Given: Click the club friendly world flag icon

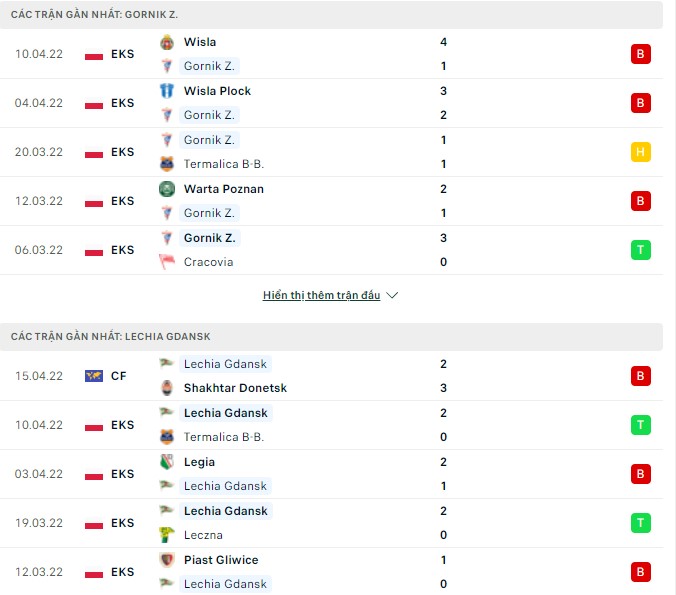Looking at the screenshot, I should coord(94,376).
